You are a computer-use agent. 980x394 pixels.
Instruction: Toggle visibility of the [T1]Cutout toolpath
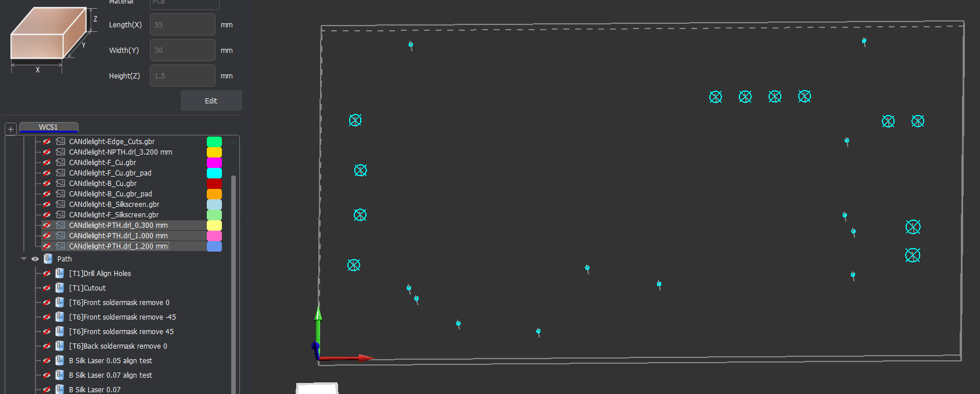(47, 288)
